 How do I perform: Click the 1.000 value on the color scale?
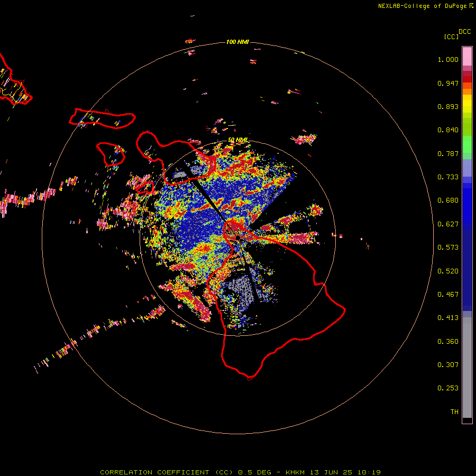448,59
